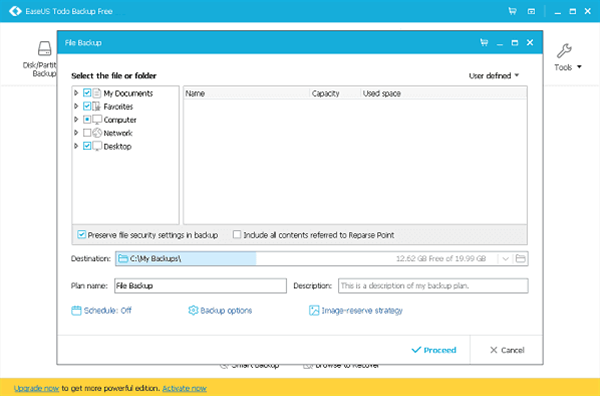Click the My Documents document icon
Image resolution: width=600 pixels, height=396 pixels.
(x=97, y=93)
